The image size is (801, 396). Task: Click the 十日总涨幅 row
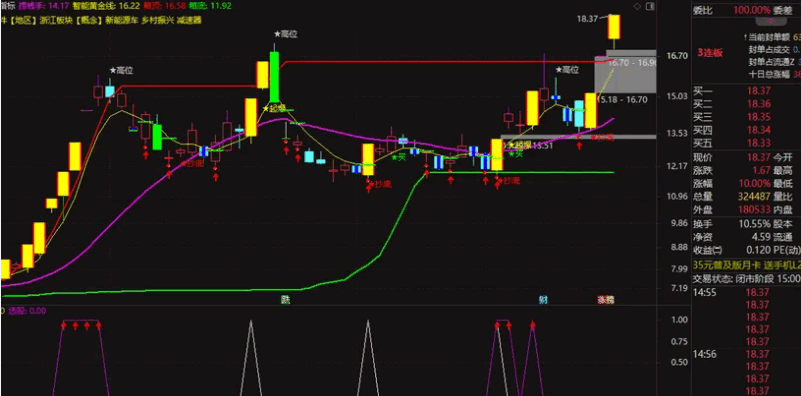click(x=773, y=75)
